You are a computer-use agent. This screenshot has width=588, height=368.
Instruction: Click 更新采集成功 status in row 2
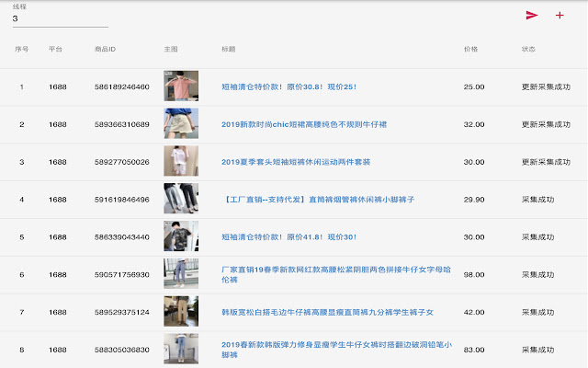pyautogui.click(x=546, y=124)
